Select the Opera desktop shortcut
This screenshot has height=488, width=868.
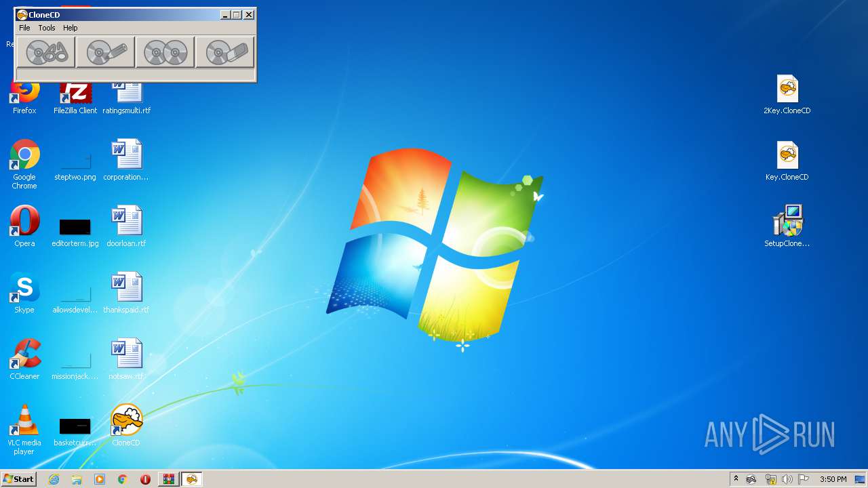[24, 226]
